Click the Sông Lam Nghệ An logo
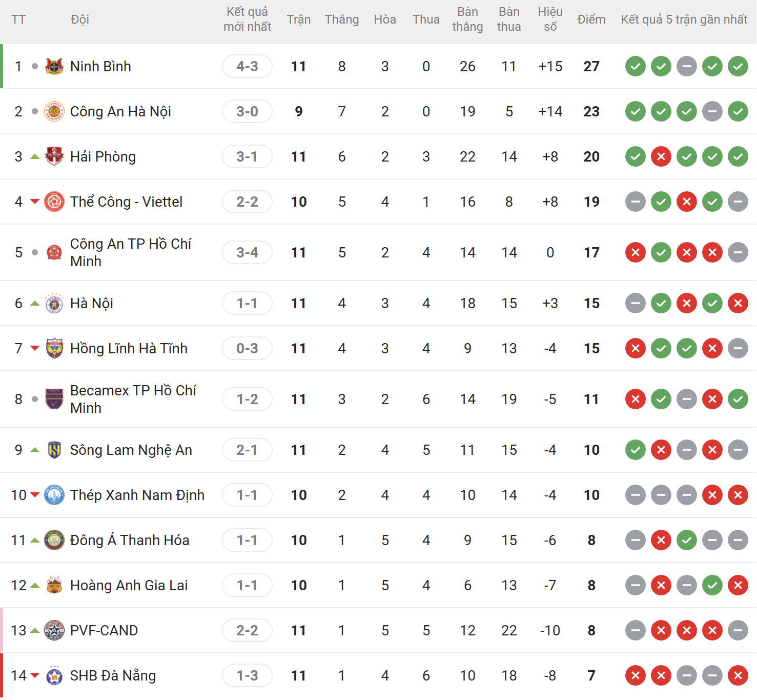 tap(54, 450)
